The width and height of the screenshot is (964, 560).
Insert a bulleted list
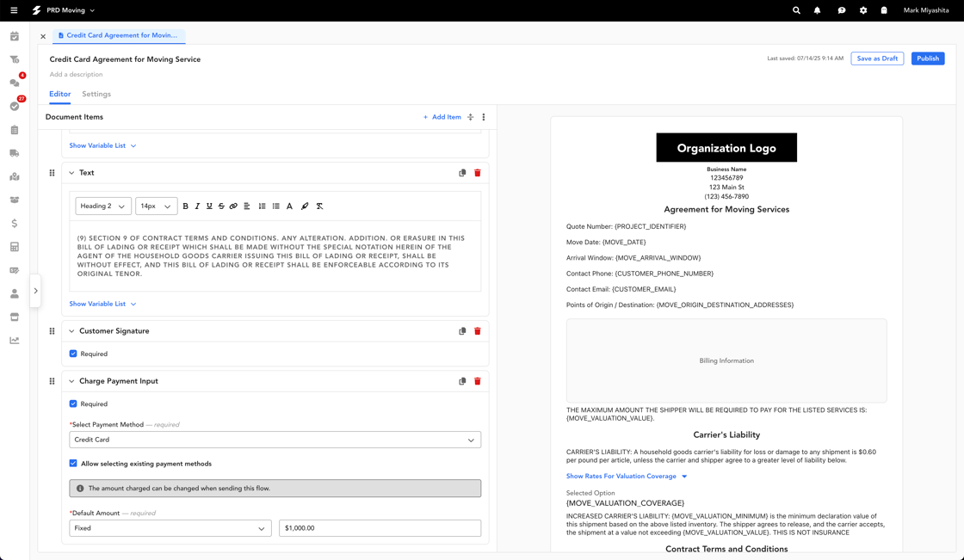[x=275, y=206]
